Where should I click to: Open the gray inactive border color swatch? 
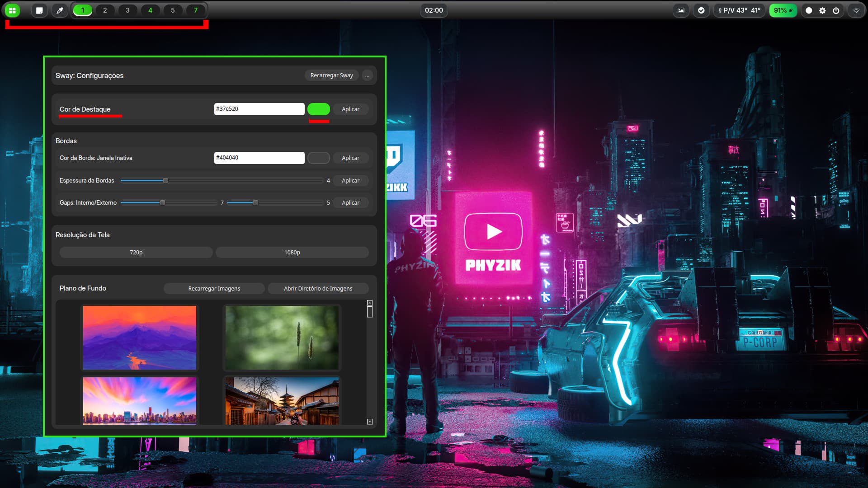[319, 158]
